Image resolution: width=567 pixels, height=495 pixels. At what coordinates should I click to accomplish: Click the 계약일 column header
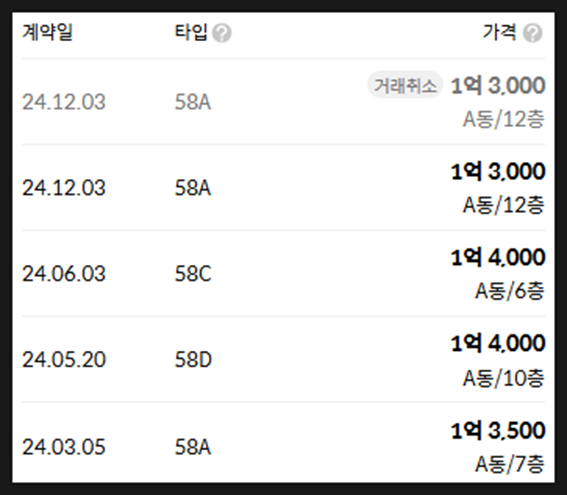tap(47, 32)
